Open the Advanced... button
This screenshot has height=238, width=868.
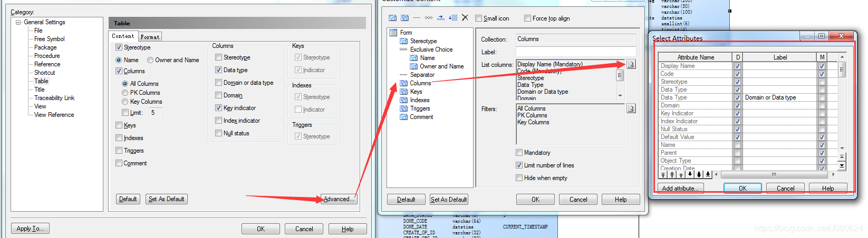coord(339,199)
